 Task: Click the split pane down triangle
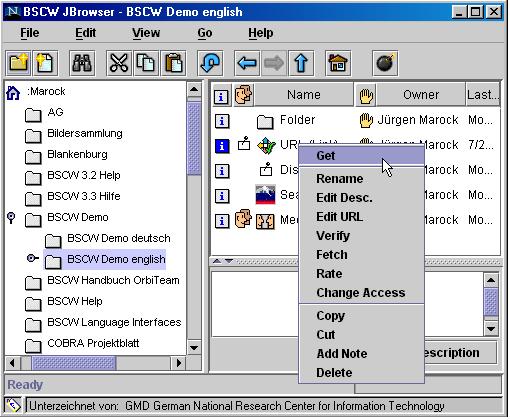[x=229, y=261]
